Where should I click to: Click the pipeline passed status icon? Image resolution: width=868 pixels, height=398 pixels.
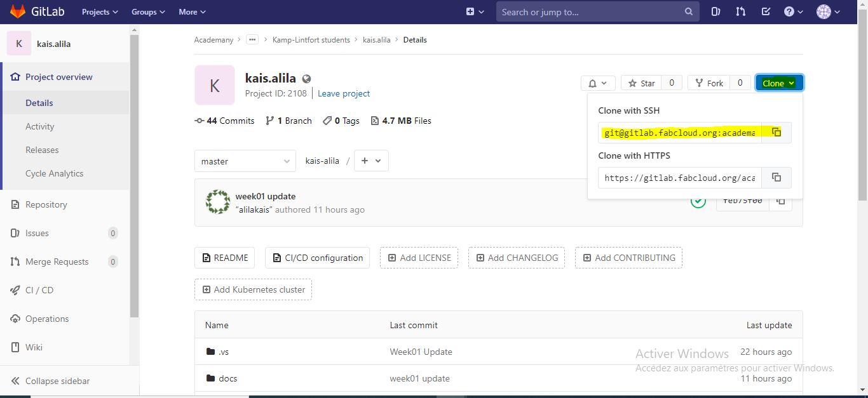point(698,201)
